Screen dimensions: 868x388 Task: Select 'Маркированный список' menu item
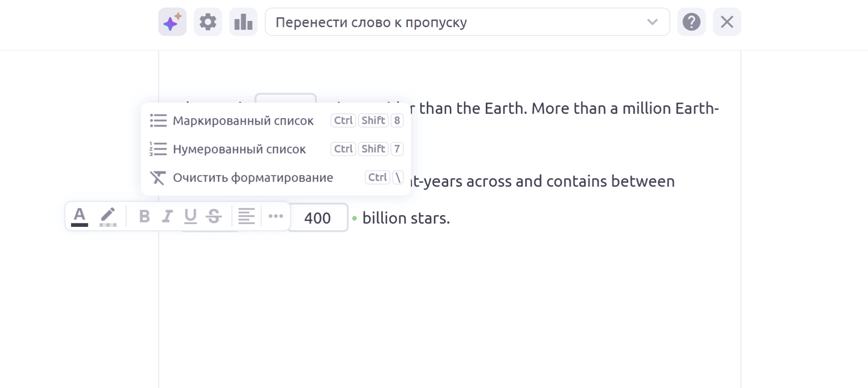276,121
